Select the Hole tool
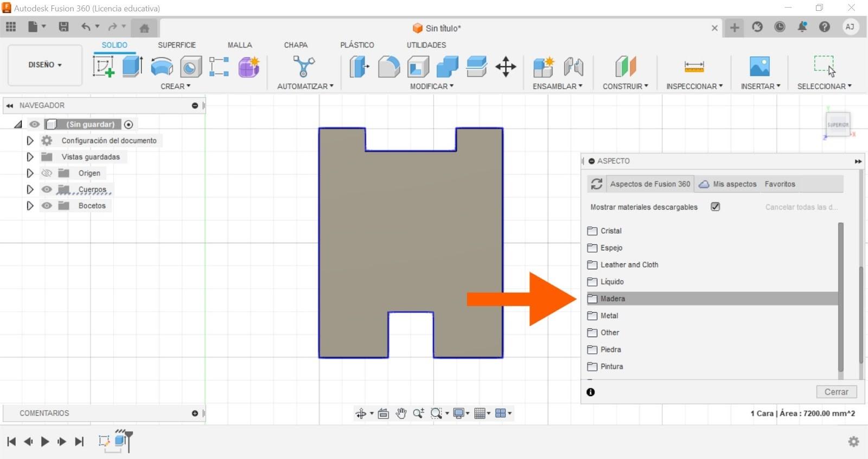The width and height of the screenshot is (868, 459). pyautogui.click(x=191, y=67)
